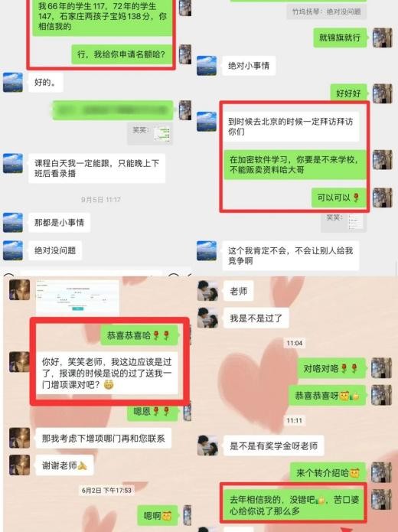This screenshot has width=398, height=532.
Task: Select the message 在加密软件学习 bubble
Action: pos(295,165)
